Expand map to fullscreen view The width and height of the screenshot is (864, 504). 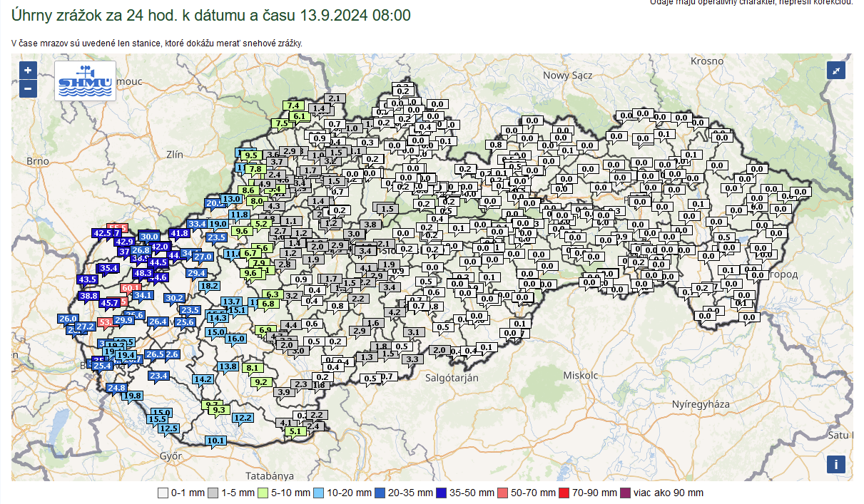click(835, 70)
